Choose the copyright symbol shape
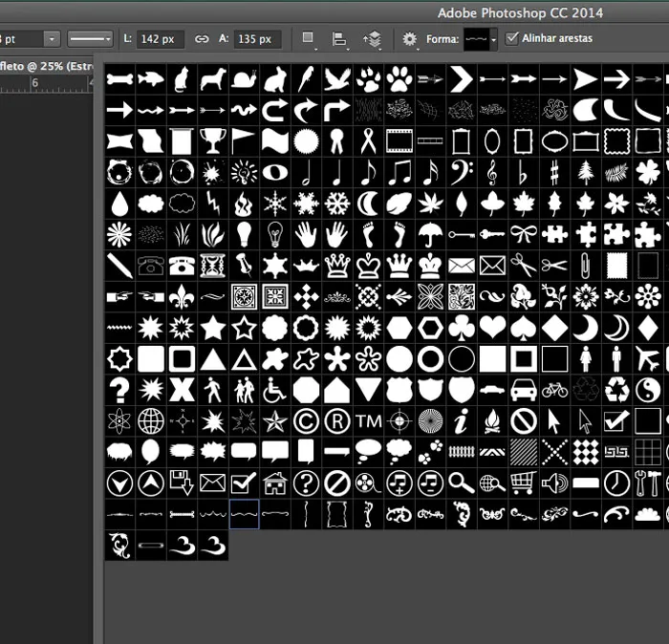The image size is (669, 644). [x=307, y=421]
